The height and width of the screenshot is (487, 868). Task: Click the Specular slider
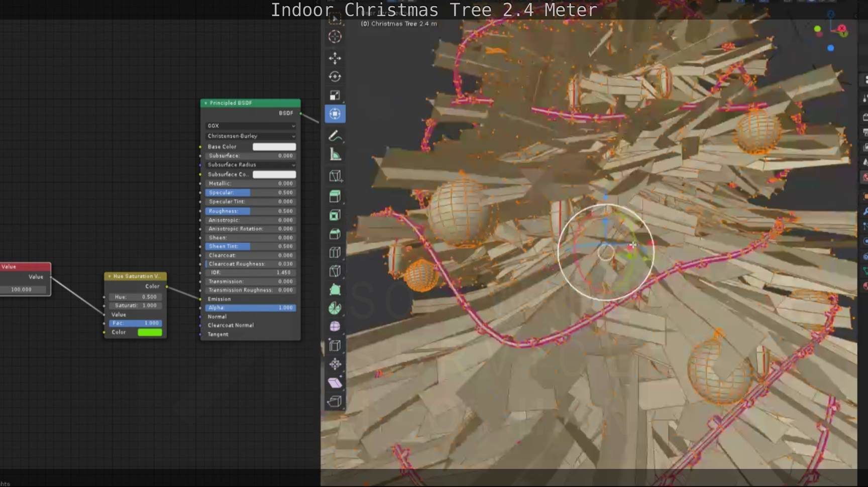tap(251, 193)
